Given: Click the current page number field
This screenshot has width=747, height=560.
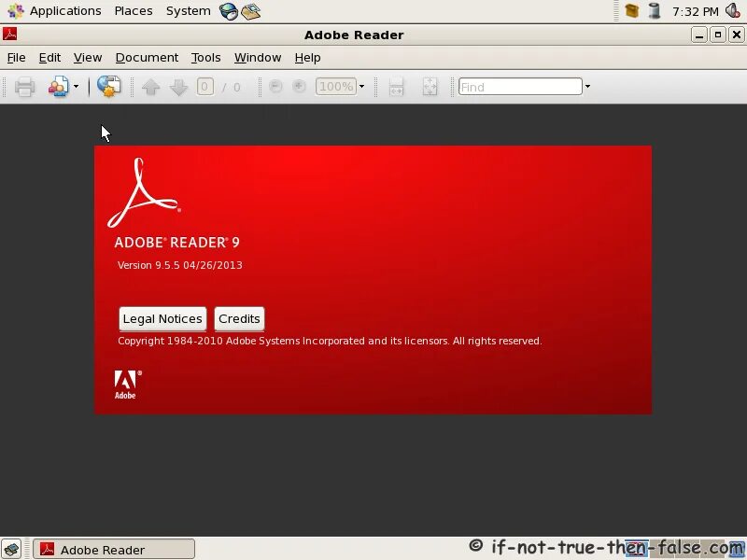Looking at the screenshot, I should [x=204, y=87].
